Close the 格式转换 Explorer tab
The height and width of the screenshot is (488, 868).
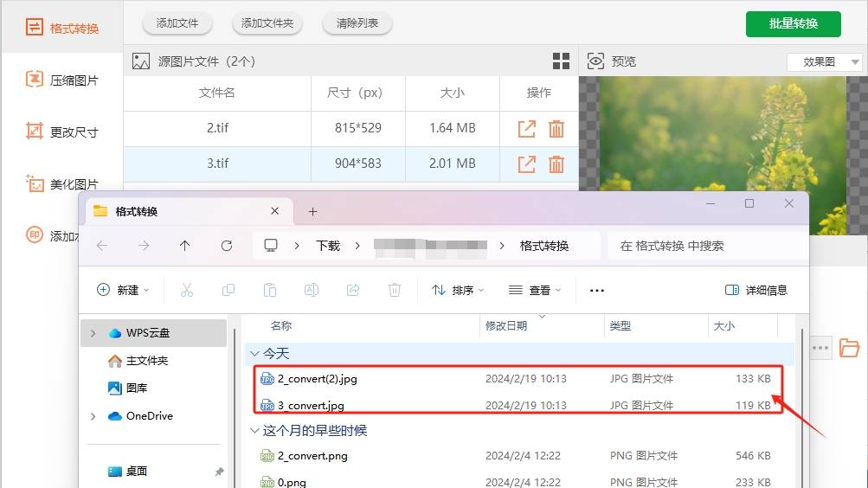pyautogui.click(x=274, y=211)
